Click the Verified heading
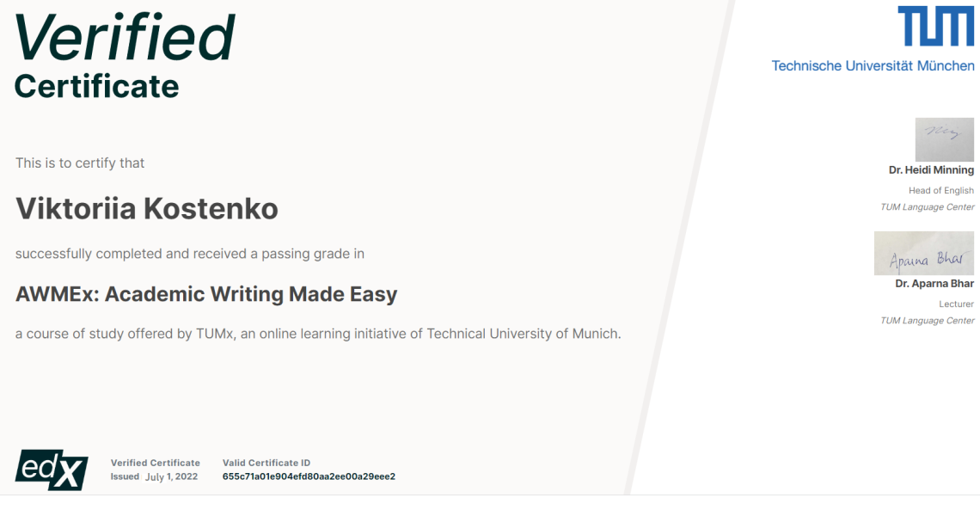Screen dimensions: 980x516 [125, 37]
